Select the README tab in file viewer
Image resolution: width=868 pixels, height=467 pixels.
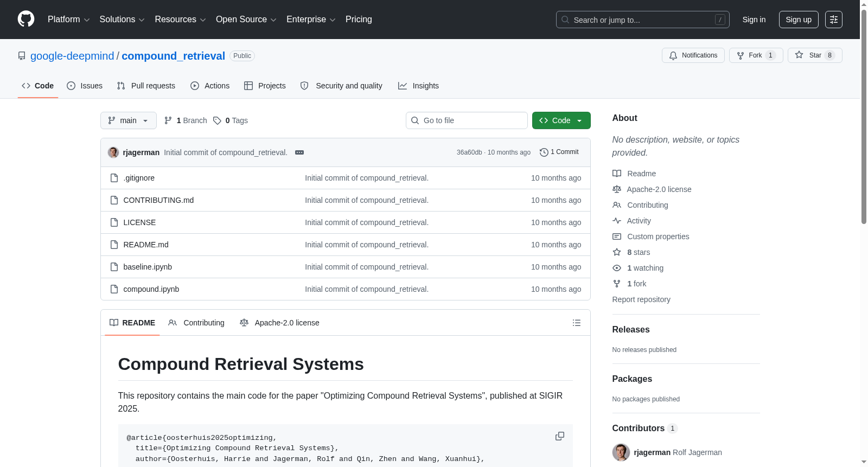point(132,323)
